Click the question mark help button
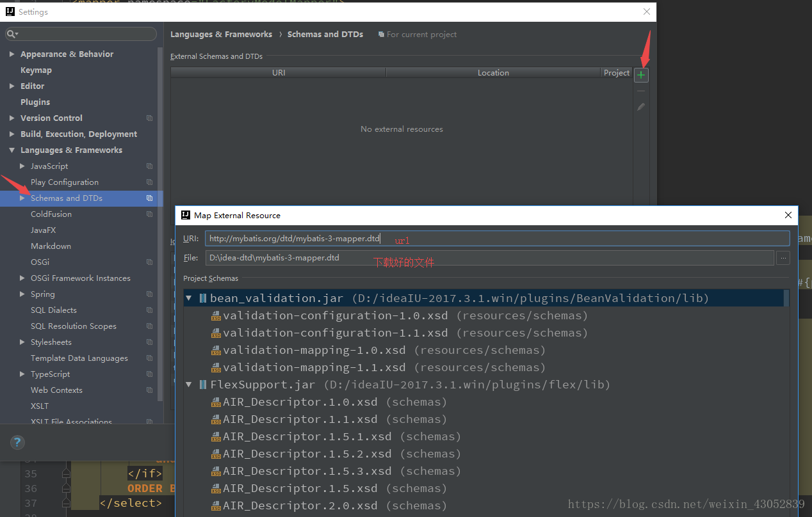The width and height of the screenshot is (812, 517). click(18, 442)
